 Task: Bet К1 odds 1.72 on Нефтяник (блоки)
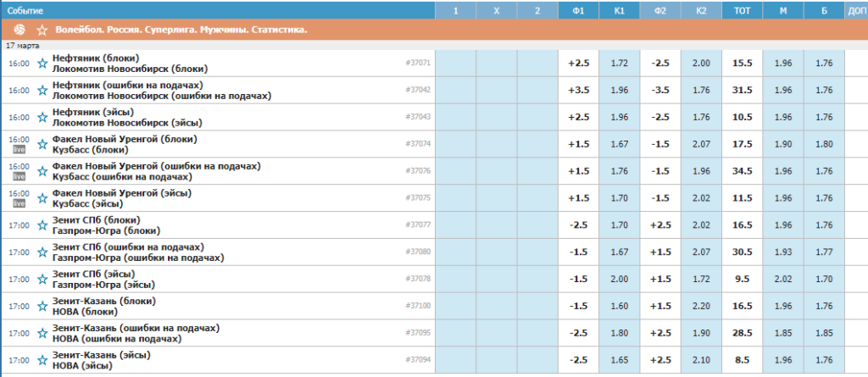point(620,63)
